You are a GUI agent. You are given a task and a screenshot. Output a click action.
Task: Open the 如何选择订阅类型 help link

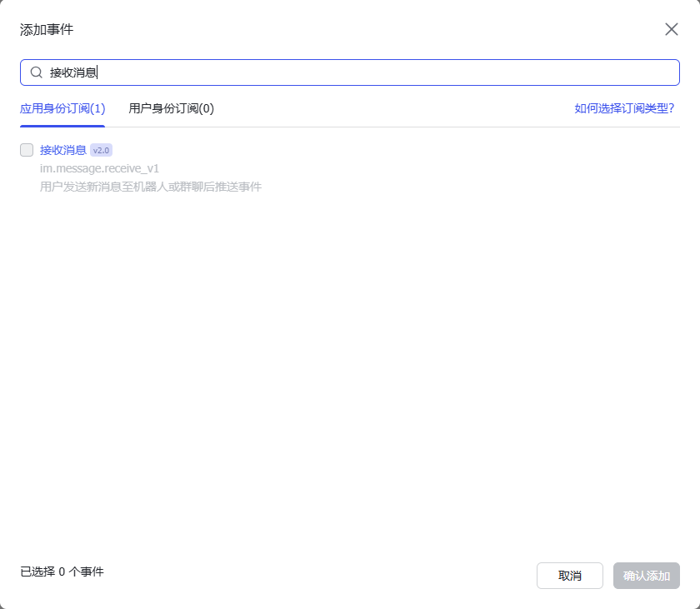click(x=625, y=107)
